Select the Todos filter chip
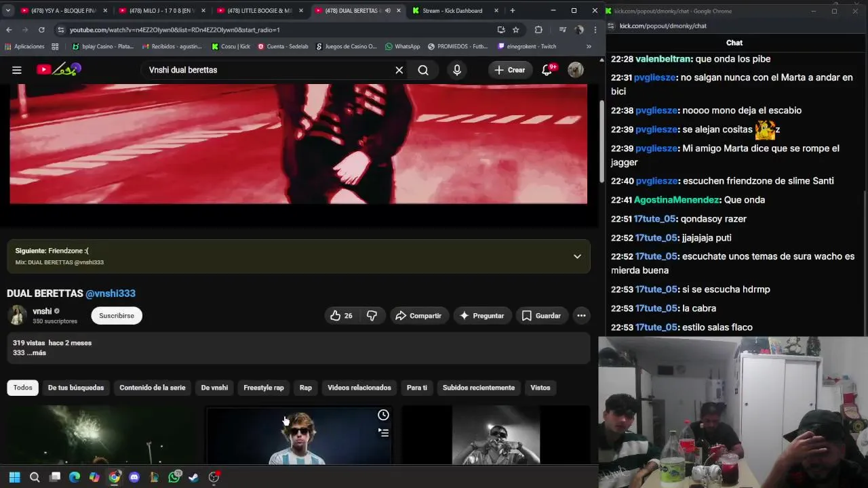 coord(22,388)
